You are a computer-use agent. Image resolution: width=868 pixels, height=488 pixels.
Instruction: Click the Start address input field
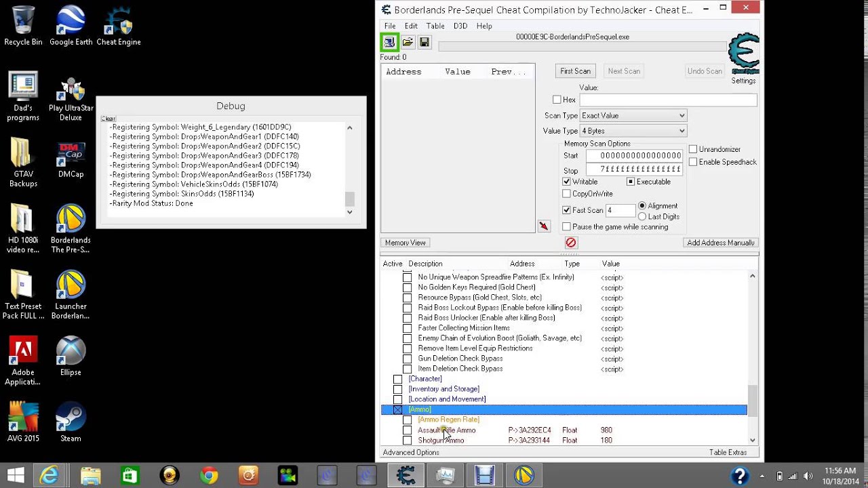634,156
